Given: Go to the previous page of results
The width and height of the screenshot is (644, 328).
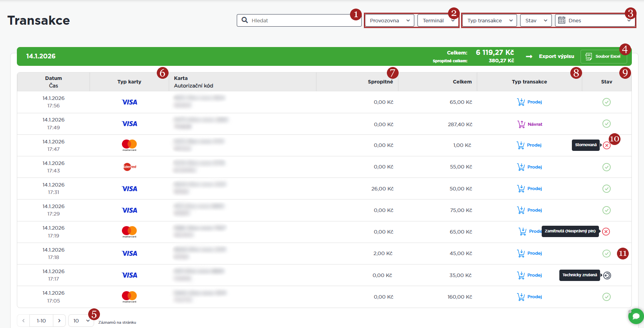Looking at the screenshot, I should click(x=24, y=321).
